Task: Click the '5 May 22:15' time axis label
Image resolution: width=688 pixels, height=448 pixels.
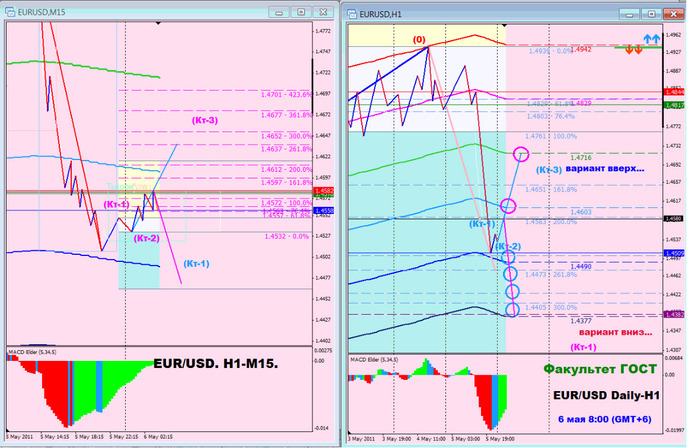Action: (x=124, y=437)
